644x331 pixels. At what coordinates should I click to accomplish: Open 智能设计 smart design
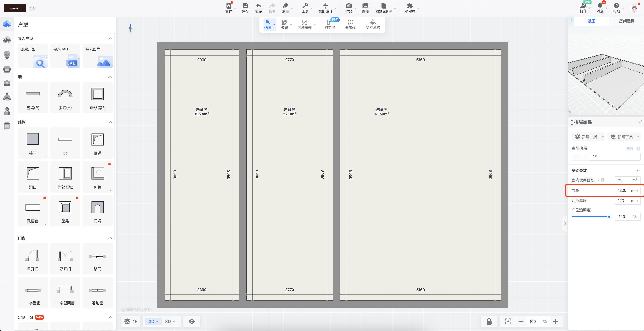pyautogui.click(x=325, y=8)
